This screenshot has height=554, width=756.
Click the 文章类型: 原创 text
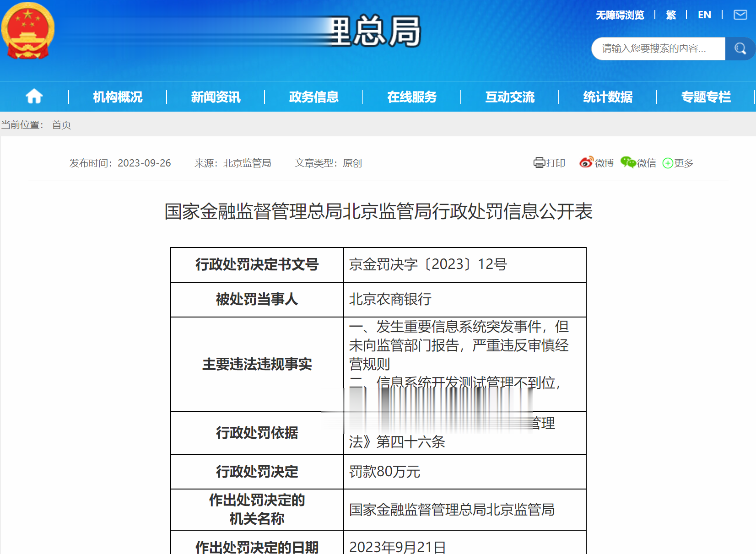point(328,163)
